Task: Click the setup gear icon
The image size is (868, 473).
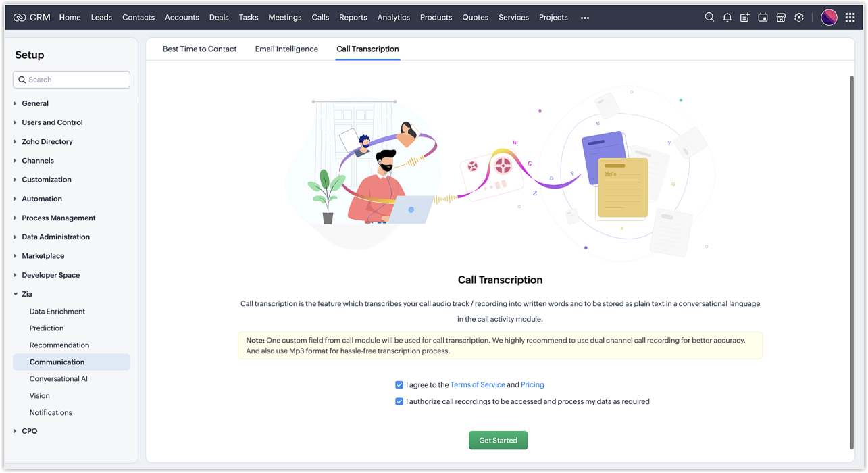Action: (x=799, y=18)
